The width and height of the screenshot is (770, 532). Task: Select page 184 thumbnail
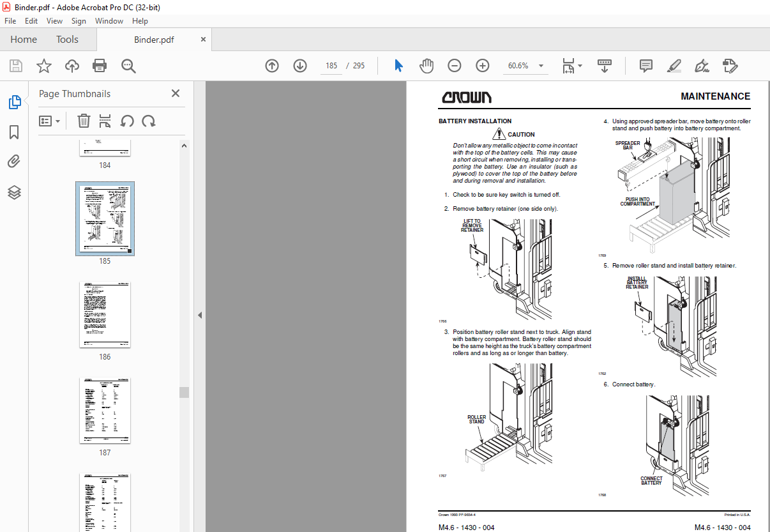click(105, 148)
